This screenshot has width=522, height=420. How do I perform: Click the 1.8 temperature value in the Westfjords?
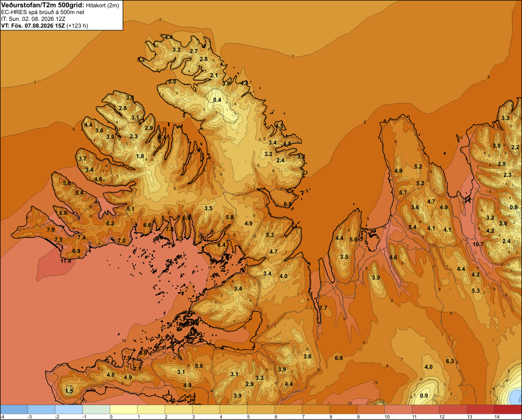(140, 156)
